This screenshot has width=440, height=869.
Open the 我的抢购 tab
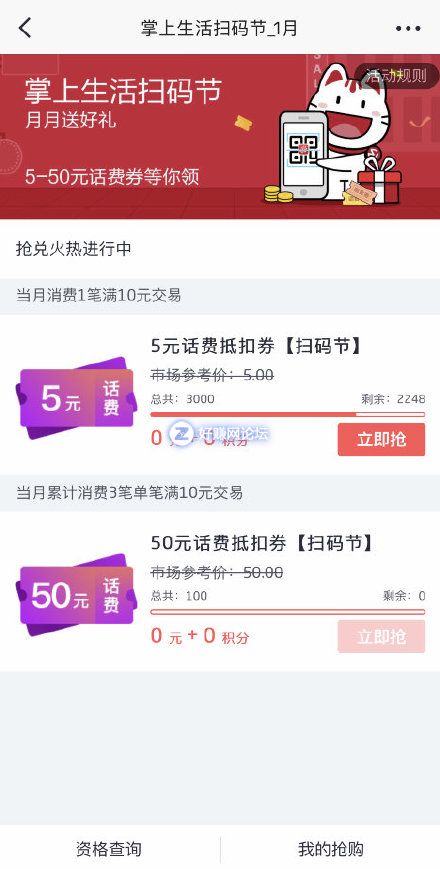tap(331, 848)
